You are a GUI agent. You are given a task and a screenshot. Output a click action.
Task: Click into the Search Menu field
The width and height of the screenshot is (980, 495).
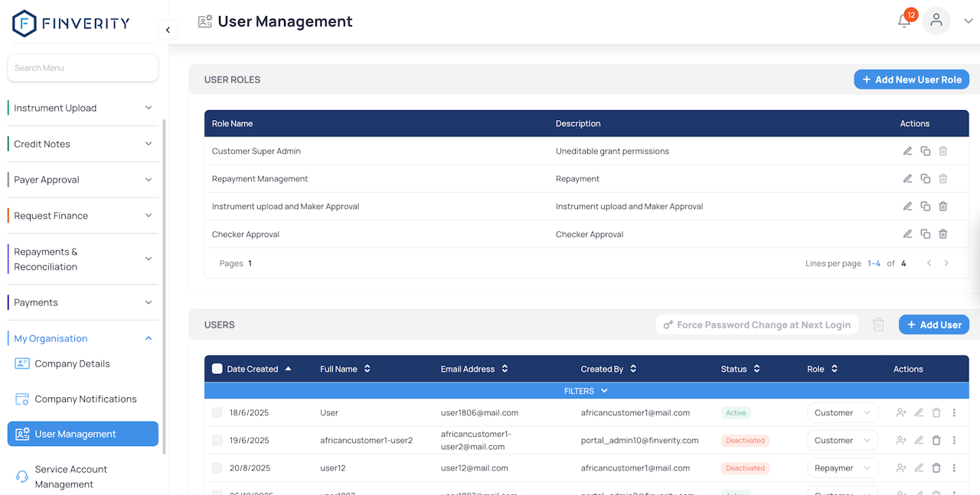coord(83,68)
